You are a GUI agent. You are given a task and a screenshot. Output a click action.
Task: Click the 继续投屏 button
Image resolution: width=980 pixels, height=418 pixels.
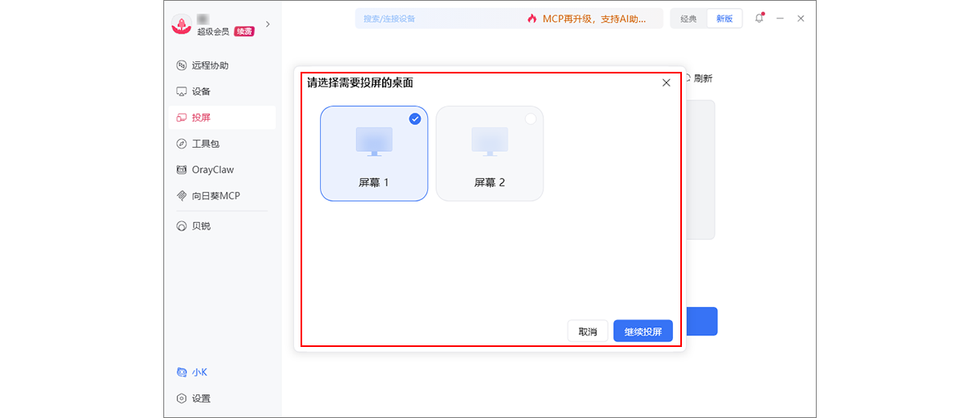[x=644, y=331]
